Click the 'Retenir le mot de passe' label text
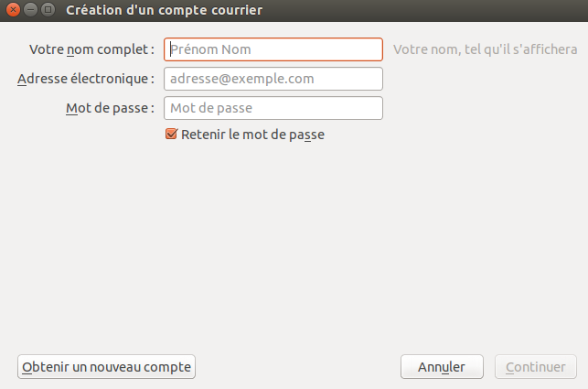The image size is (588, 389). (253, 135)
